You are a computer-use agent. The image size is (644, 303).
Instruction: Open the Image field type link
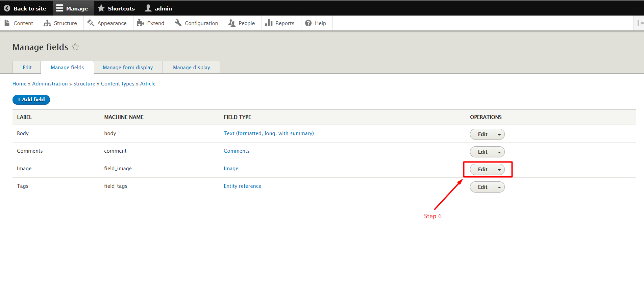(231, 169)
